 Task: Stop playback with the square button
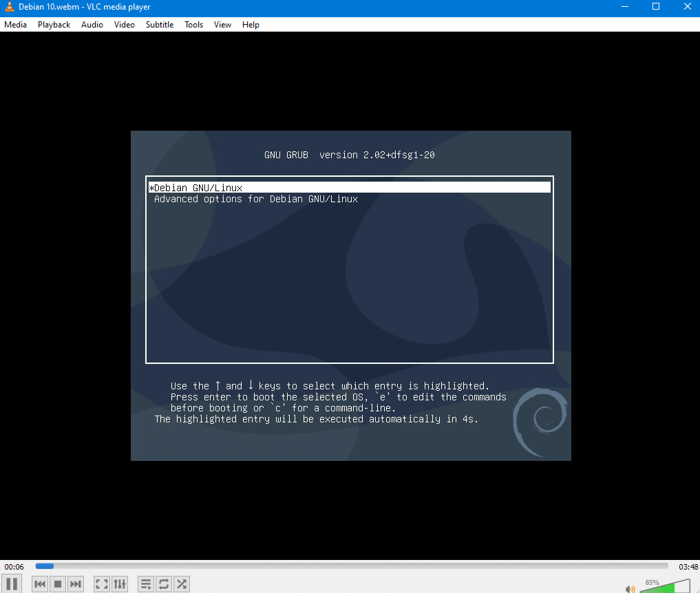pyautogui.click(x=58, y=583)
